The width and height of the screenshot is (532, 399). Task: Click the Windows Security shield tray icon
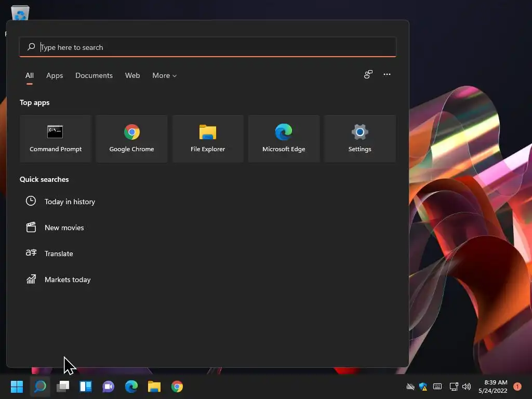(423, 387)
